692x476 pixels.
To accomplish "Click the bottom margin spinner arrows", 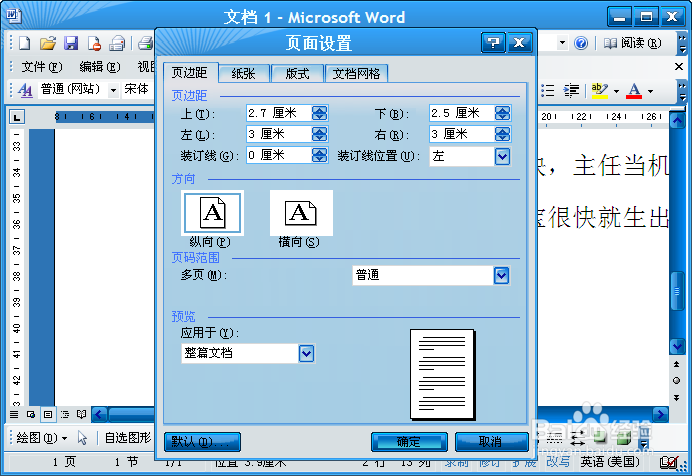I will pos(503,113).
